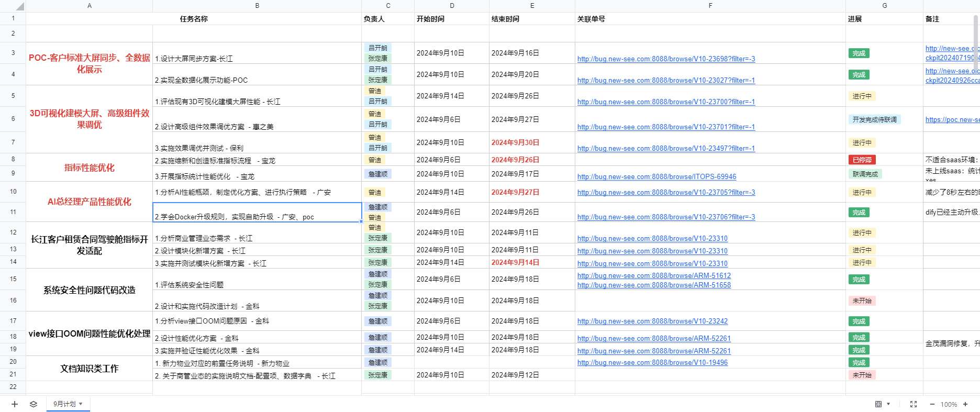Open link V10-19496
Viewport: 980px width, 412px height.
pos(652,363)
